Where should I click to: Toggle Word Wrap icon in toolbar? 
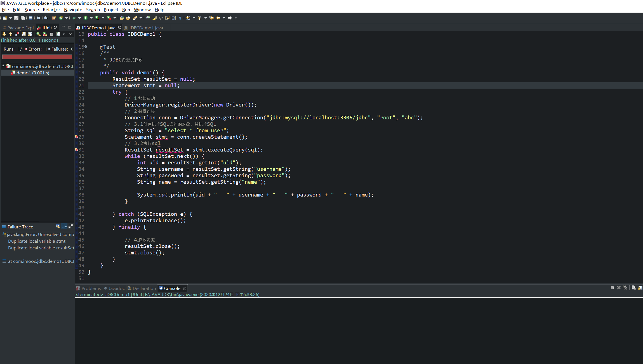coord(167,18)
